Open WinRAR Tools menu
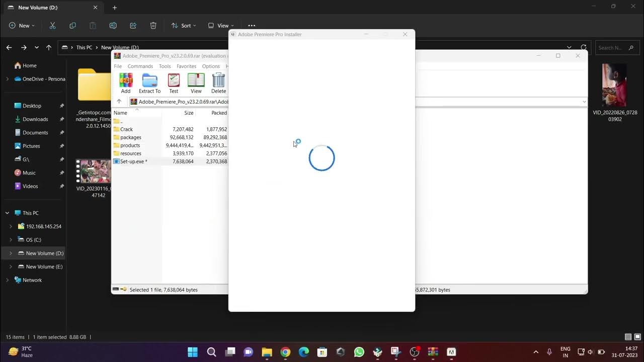 point(165,66)
